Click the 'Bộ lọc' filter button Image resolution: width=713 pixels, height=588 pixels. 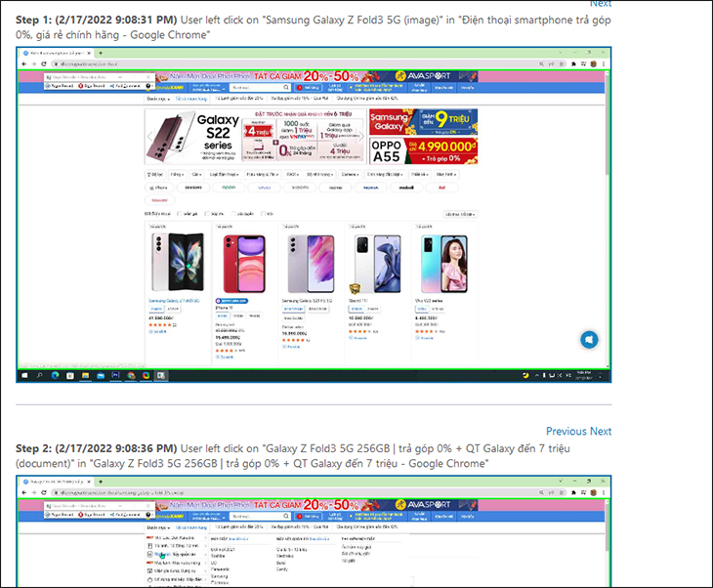155,174
